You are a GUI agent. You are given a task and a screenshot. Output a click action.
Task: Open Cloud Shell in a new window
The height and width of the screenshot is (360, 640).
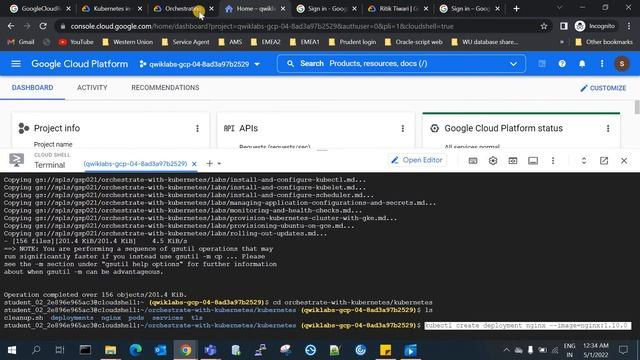[604, 161]
